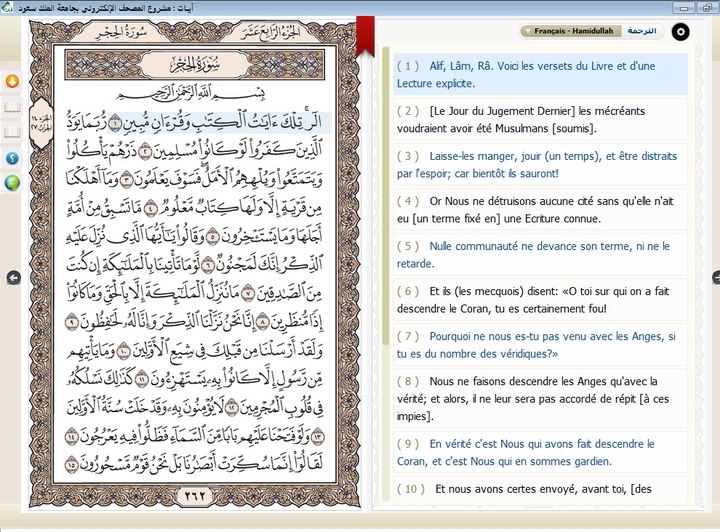
Task: Restore the window using title bar button
Action: pyautogui.click(x=708, y=8)
